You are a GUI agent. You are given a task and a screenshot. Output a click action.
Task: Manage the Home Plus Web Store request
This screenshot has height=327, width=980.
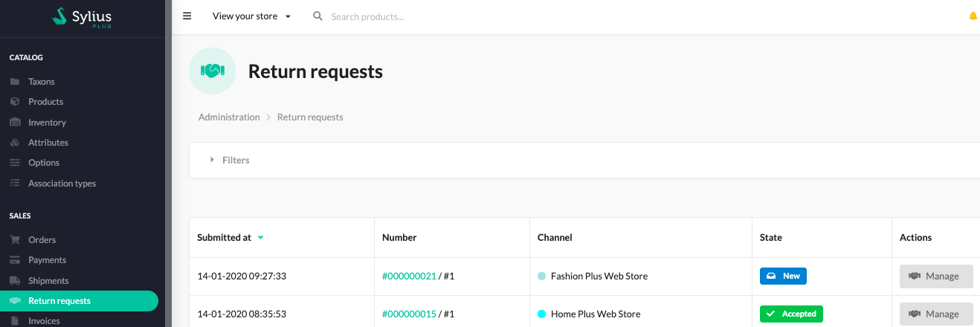[936, 314]
